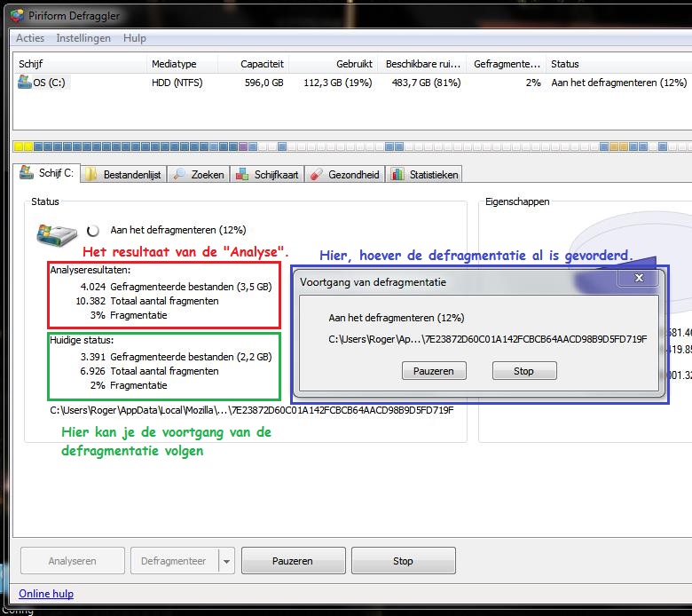Open the Hulp menu
Screen dimensions: 692x616
pos(135,38)
